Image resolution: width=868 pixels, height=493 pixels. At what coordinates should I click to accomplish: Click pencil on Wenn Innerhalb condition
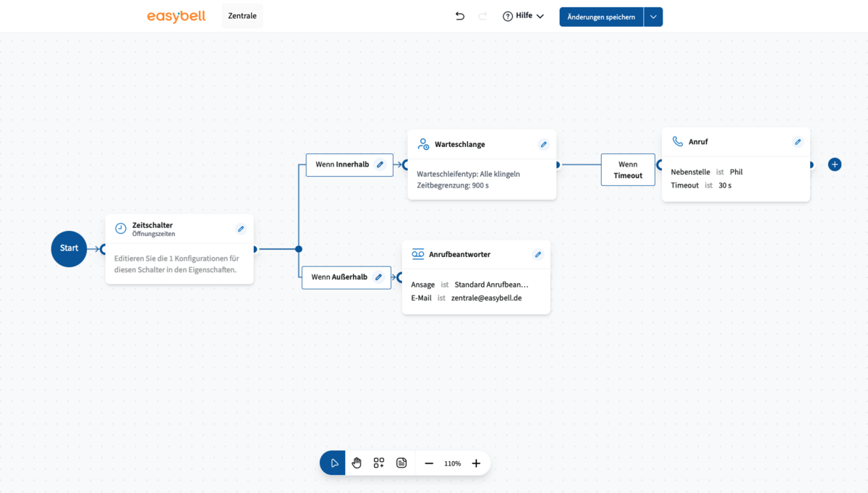(380, 164)
